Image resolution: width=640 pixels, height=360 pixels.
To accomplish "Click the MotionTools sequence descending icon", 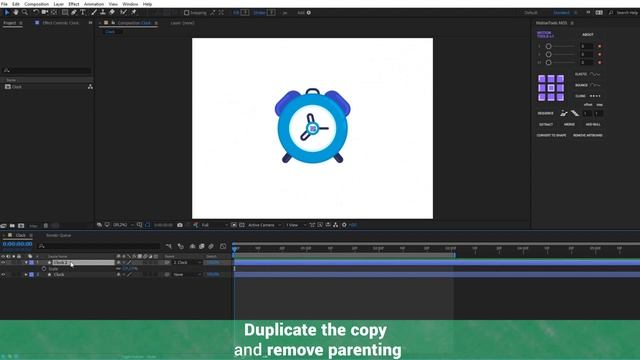I will coord(575,113).
